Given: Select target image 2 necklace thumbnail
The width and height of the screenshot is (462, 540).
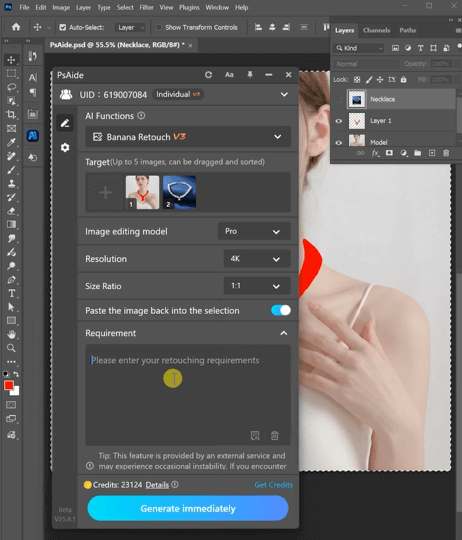Looking at the screenshot, I should [x=179, y=192].
